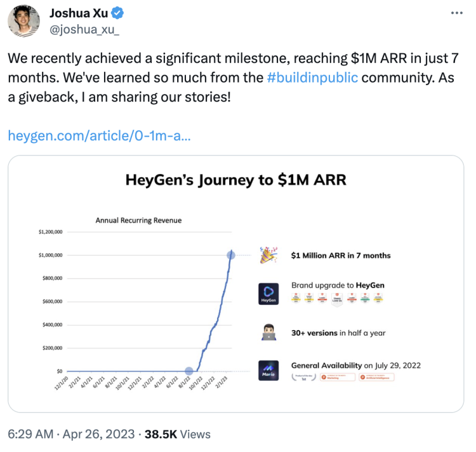476x452 pixels.
Task: Click the @joshua_xu_ handle
Action: point(84,29)
